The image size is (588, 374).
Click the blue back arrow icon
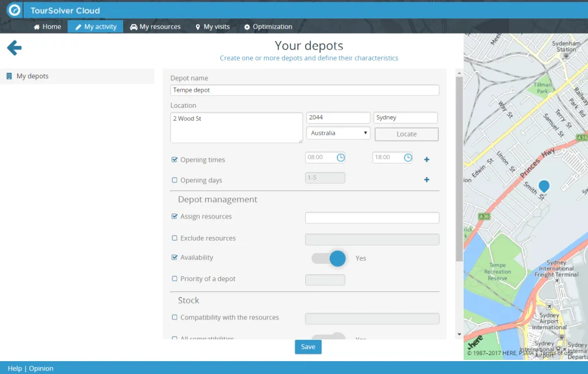[14, 48]
